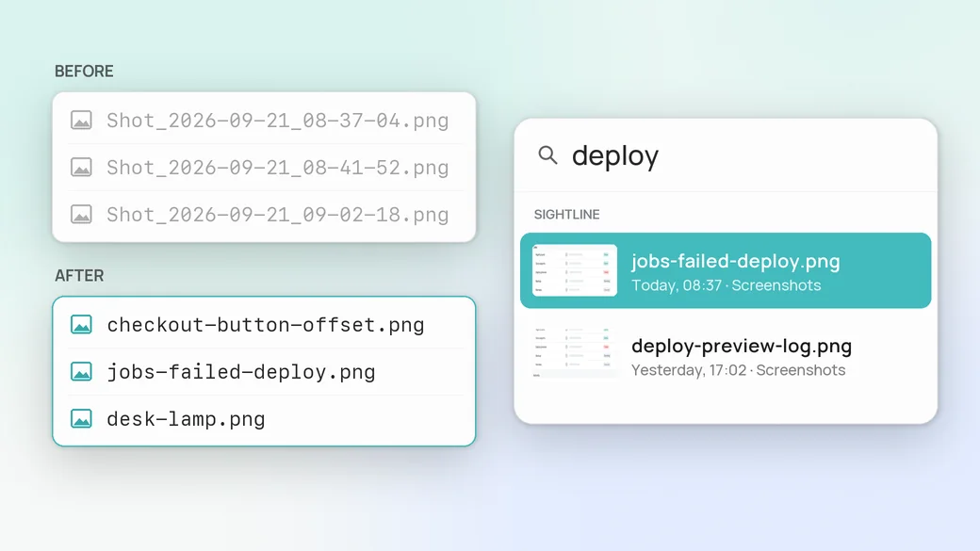Screen dimensions: 980x551
Task: Open deploy-preview-log.png search result
Action: [x=726, y=355]
